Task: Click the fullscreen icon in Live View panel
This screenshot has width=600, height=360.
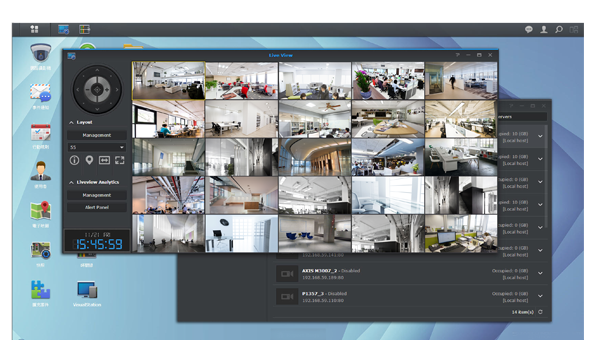Action: [x=120, y=160]
